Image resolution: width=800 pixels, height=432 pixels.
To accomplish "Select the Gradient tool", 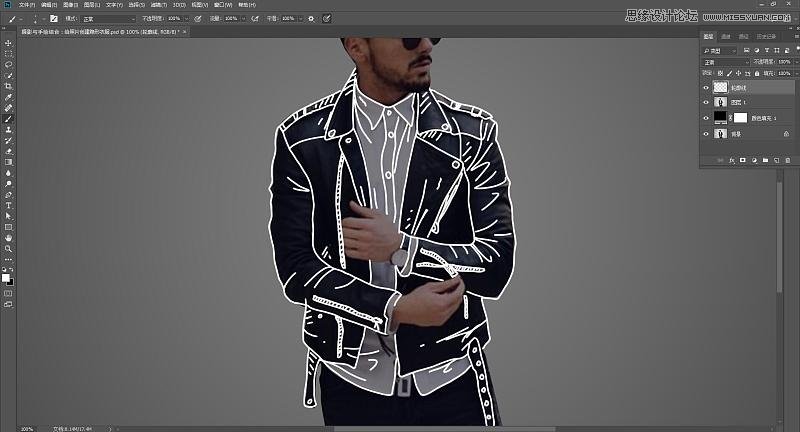I will 8,162.
